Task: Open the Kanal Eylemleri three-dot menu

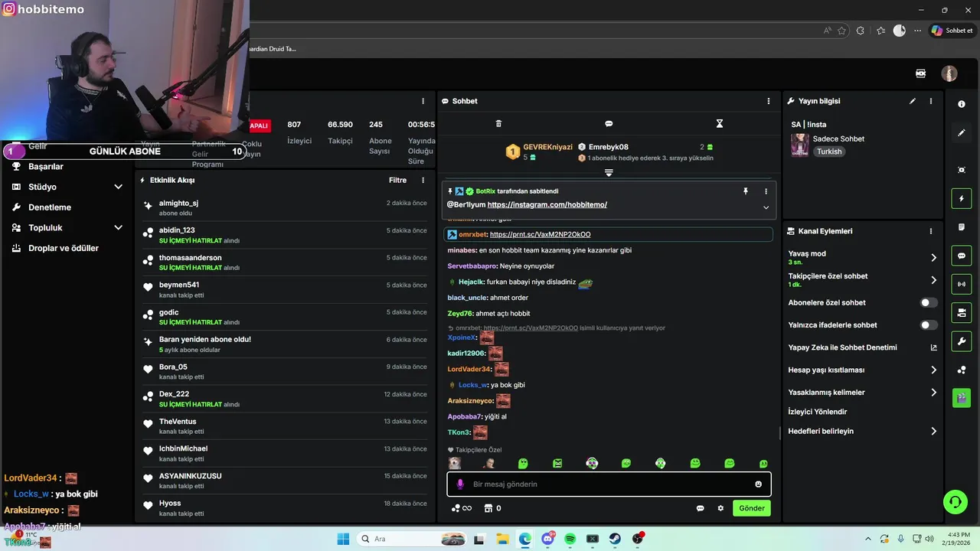Action: tap(931, 231)
